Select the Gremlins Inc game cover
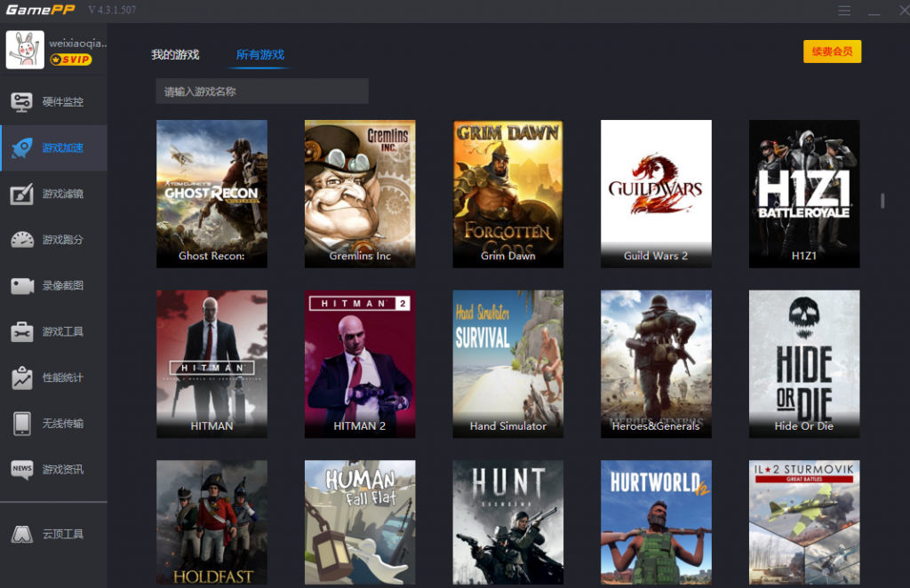910x588 pixels. tap(360, 194)
